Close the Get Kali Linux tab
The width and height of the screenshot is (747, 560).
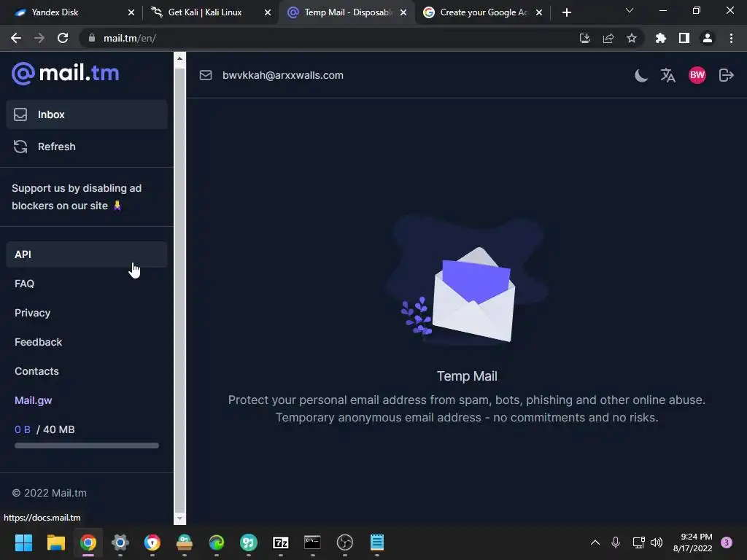click(x=268, y=12)
